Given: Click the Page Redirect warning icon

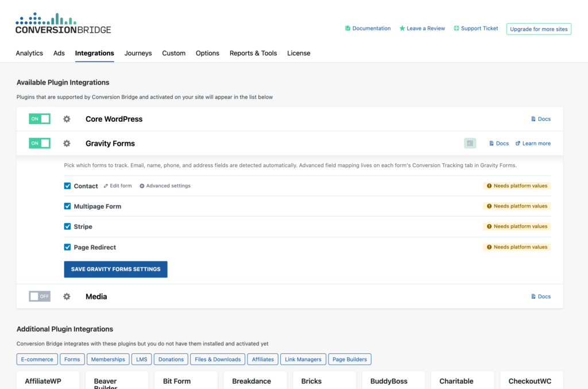Looking at the screenshot, I should point(489,247).
